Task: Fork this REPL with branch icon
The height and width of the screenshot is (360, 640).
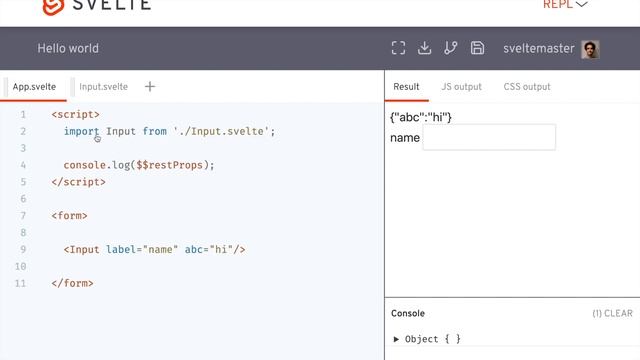Action: pos(451,48)
